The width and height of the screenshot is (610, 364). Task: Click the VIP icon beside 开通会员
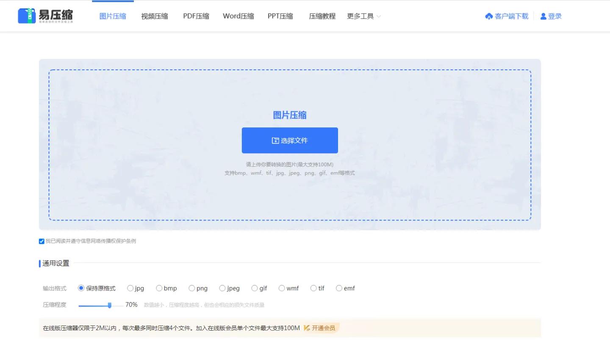tap(306, 328)
